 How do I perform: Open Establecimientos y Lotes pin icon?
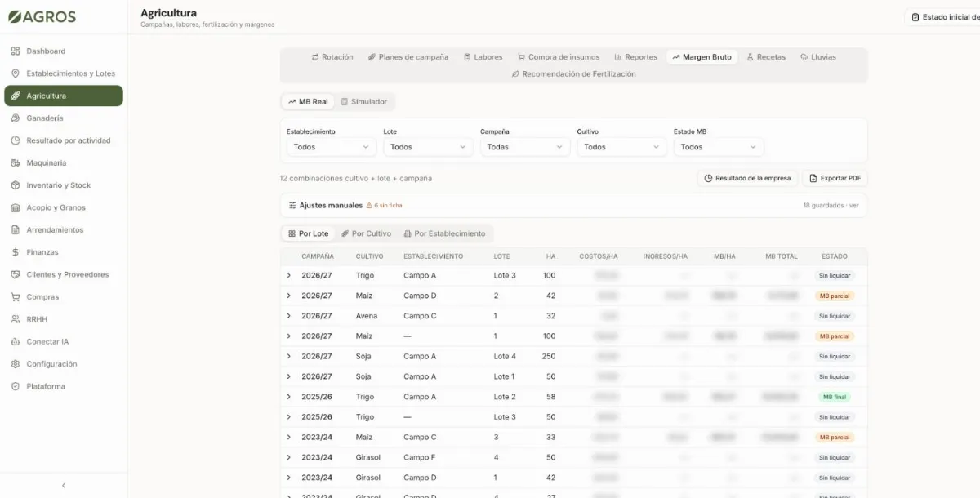tap(16, 73)
